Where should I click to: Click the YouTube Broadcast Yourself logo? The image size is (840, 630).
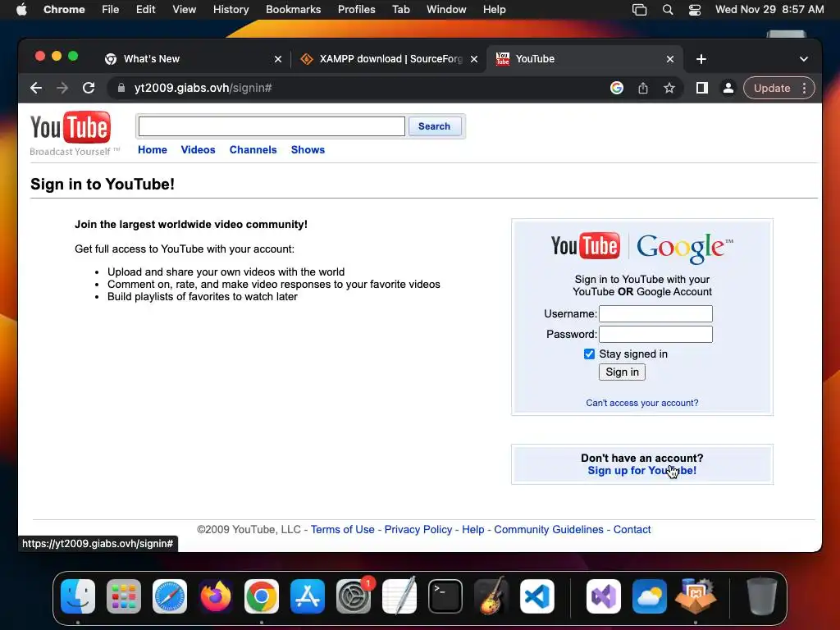point(73,134)
